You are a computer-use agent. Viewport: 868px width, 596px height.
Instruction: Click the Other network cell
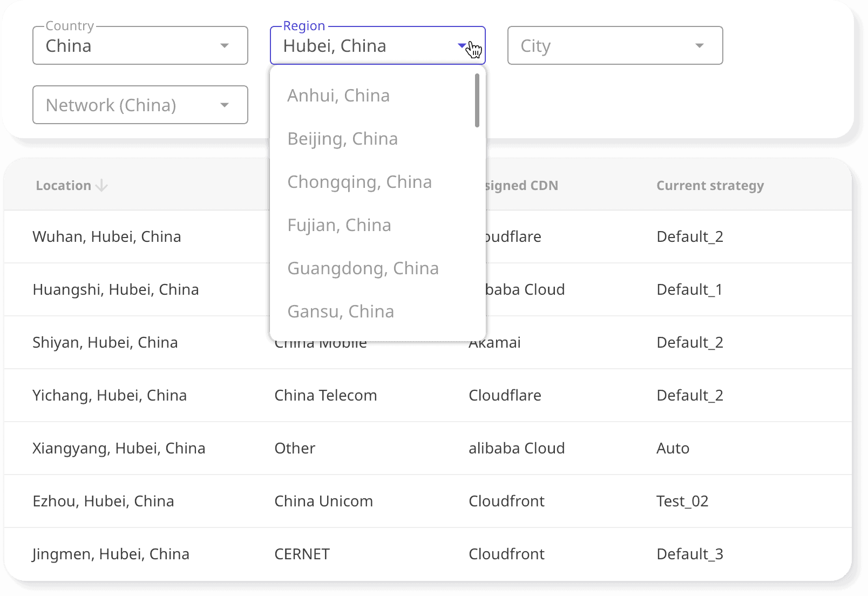coord(295,448)
